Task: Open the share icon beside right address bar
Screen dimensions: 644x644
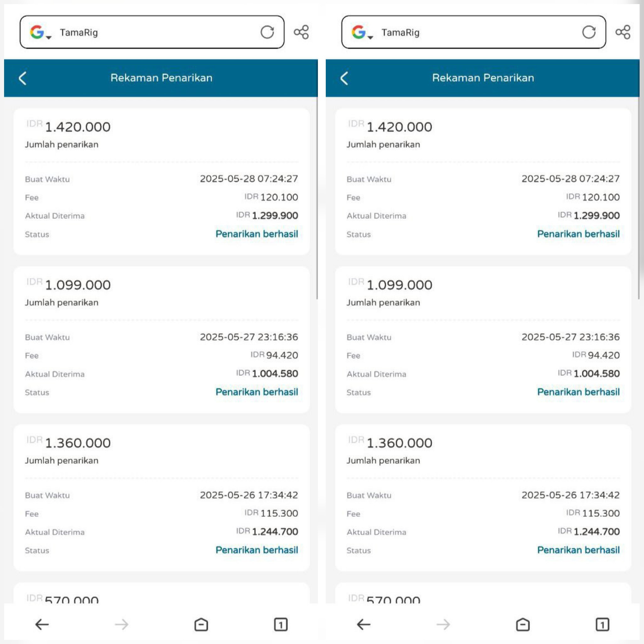Action: (623, 32)
